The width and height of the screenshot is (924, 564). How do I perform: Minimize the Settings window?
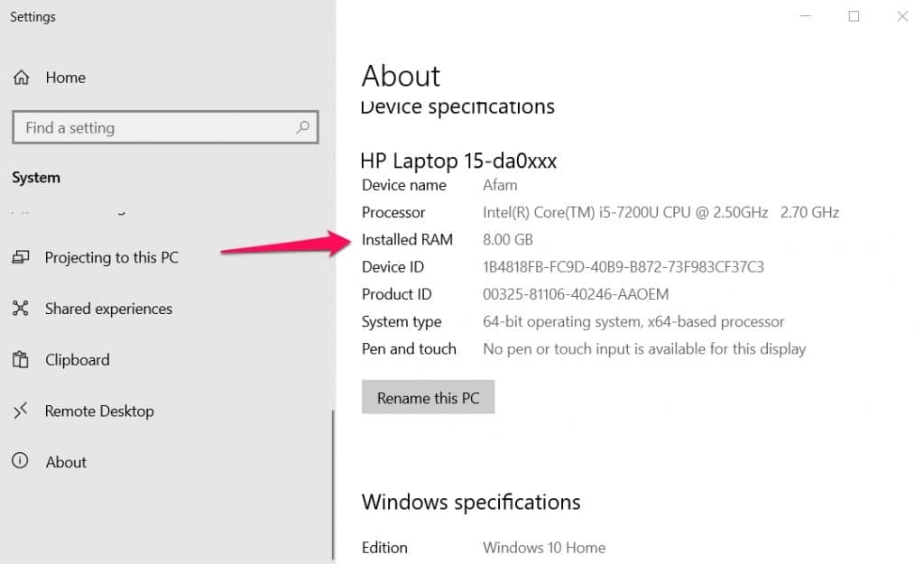pos(806,16)
